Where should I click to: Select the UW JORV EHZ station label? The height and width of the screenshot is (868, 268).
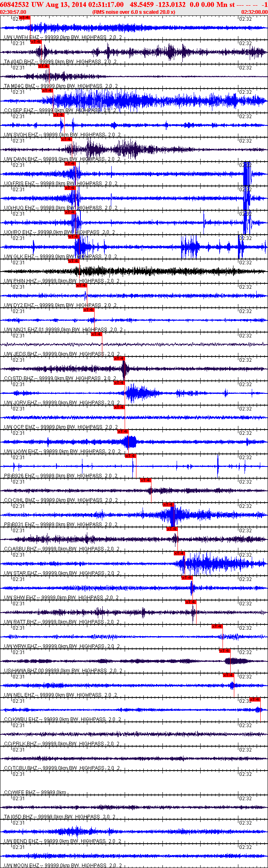click(62, 403)
